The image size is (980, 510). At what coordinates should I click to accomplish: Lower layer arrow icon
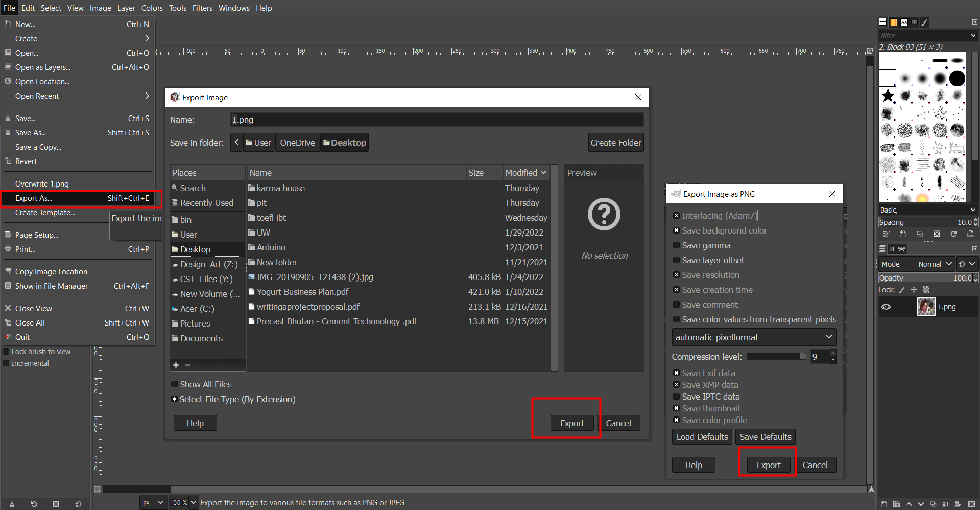[x=921, y=504]
